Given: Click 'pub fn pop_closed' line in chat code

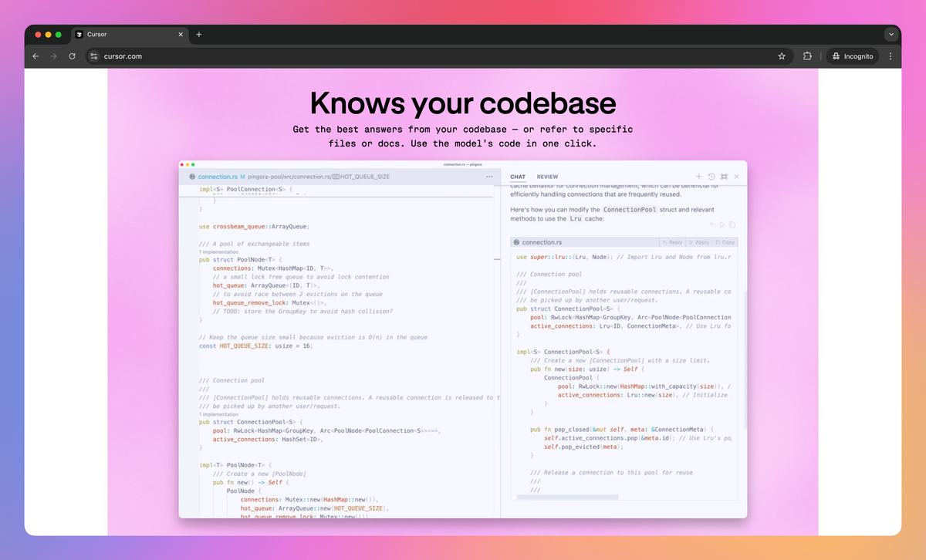Looking at the screenshot, I should [622, 429].
